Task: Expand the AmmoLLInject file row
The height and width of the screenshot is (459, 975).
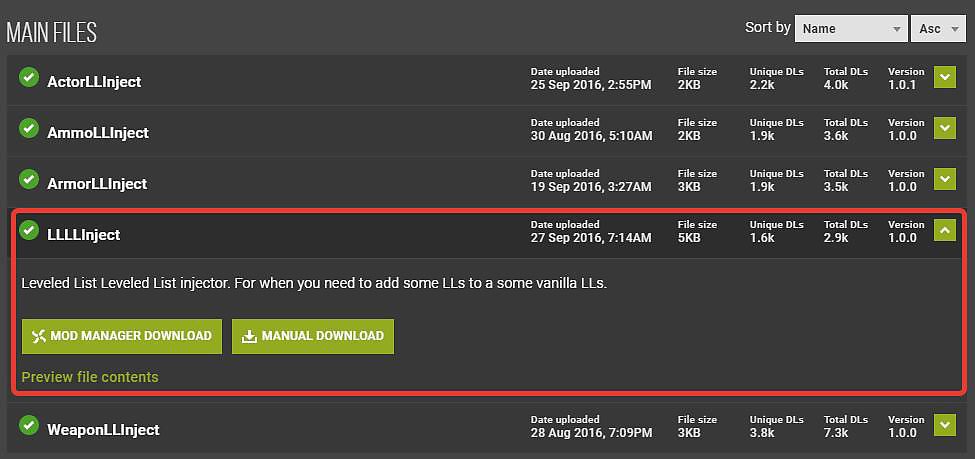Action: (945, 129)
